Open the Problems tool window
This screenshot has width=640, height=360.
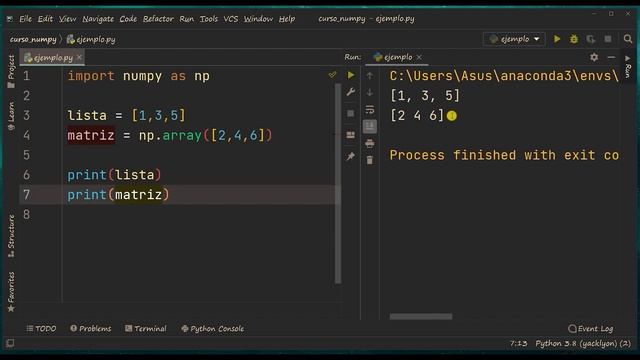(91, 329)
